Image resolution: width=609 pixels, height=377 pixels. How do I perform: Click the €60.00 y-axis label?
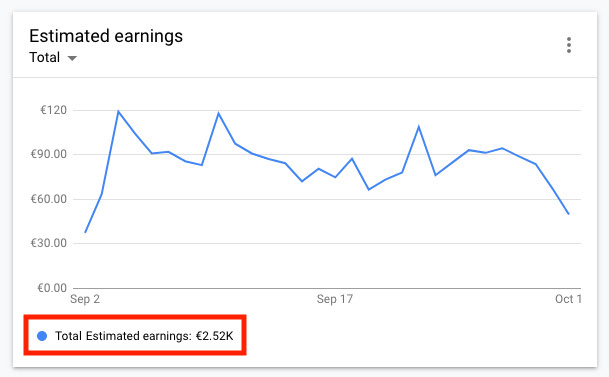[49, 199]
